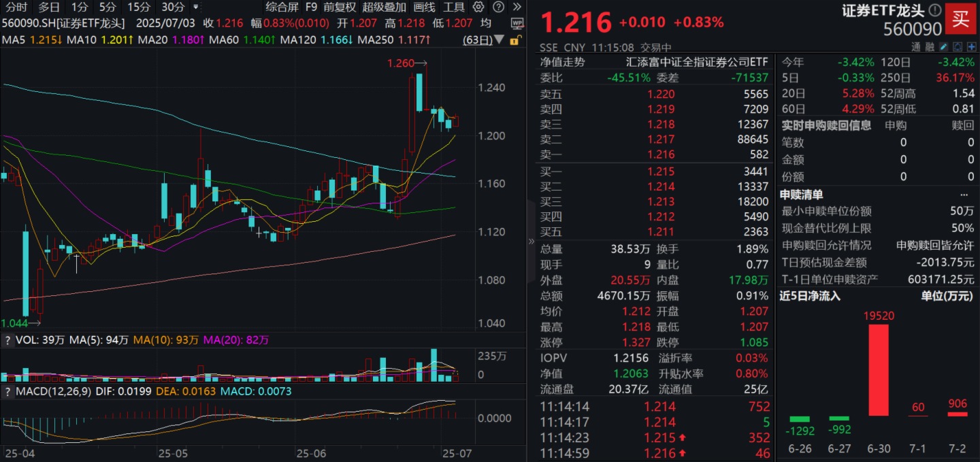Open MACD indicator help question mark
Image resolution: width=980 pixels, height=462 pixels.
(x=7, y=393)
